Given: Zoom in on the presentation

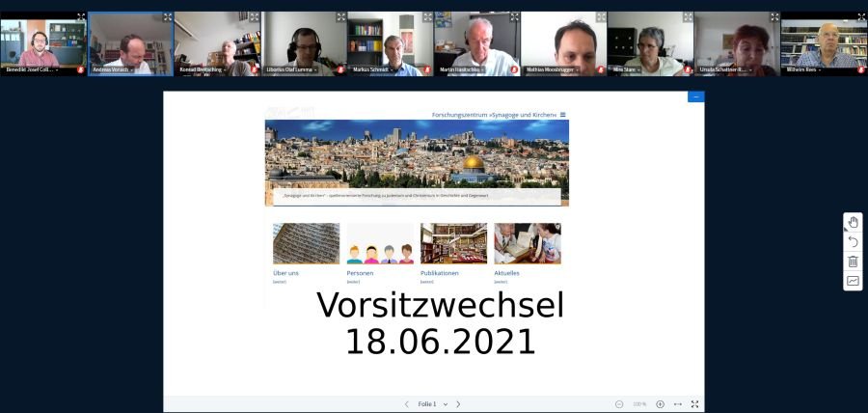Looking at the screenshot, I should point(661,404).
